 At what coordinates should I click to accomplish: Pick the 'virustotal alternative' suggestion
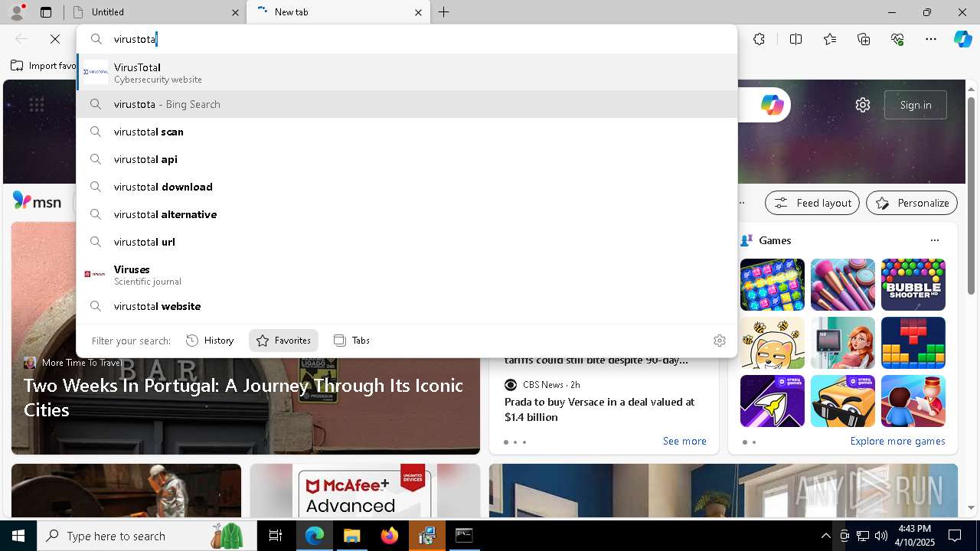(407, 214)
